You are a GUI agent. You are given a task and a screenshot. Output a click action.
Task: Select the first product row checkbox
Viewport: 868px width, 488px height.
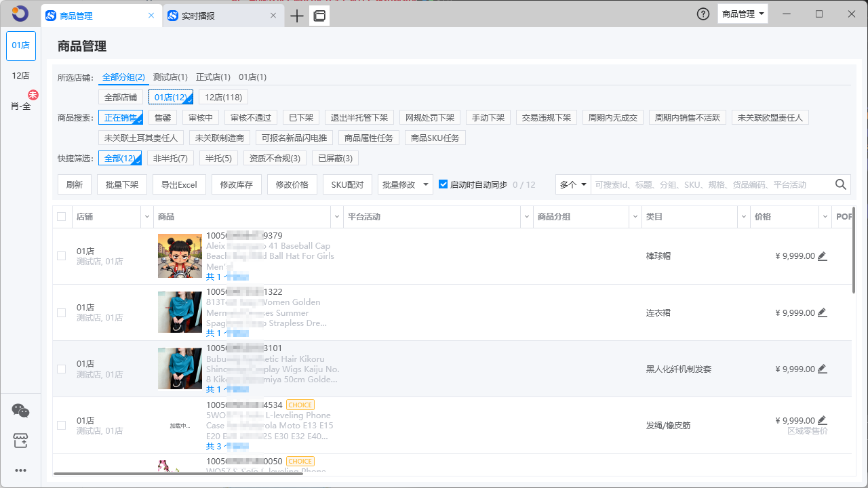pos(62,256)
